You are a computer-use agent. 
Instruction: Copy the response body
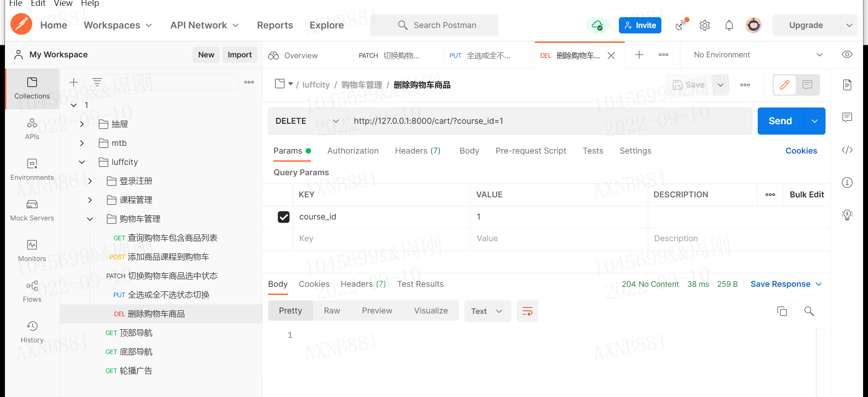tap(782, 311)
